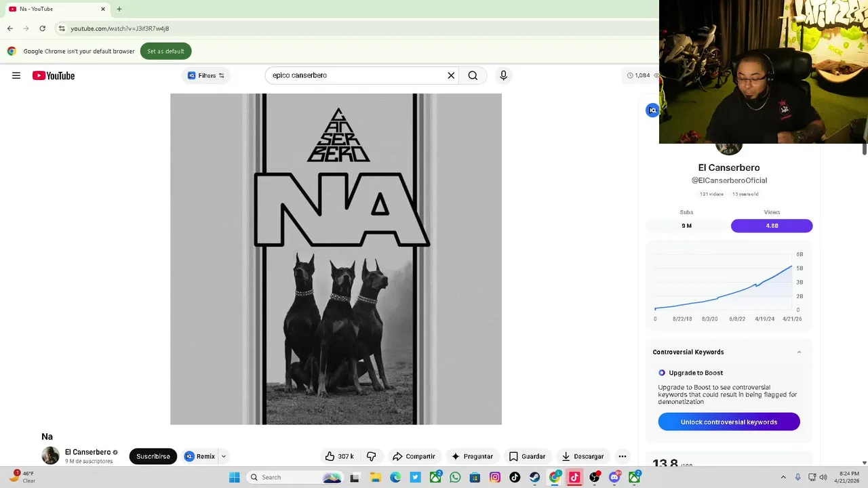
Task: Launch WhatsApp from taskbar
Action: (455, 477)
